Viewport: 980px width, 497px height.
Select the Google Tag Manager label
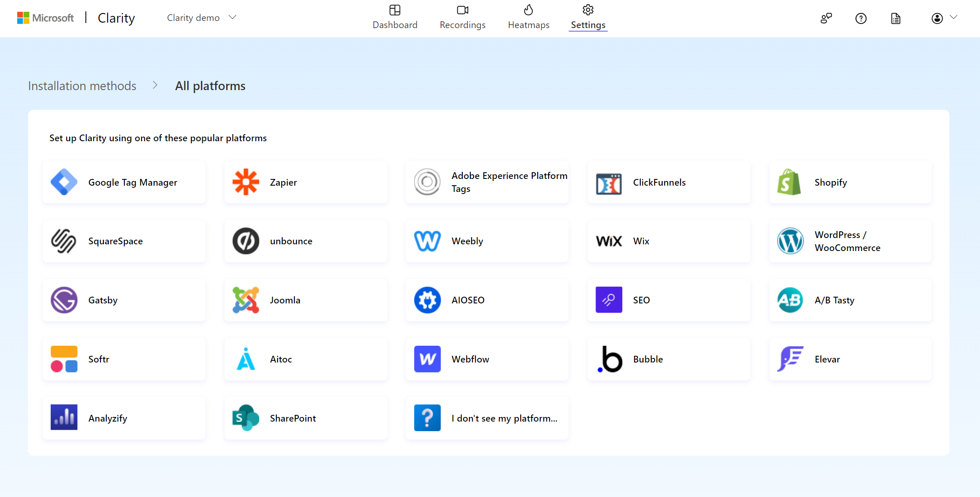click(133, 182)
